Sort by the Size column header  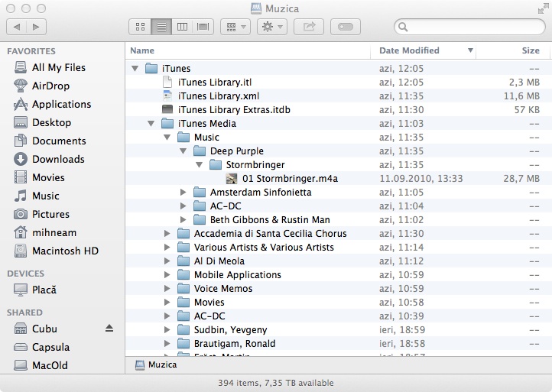click(x=512, y=50)
